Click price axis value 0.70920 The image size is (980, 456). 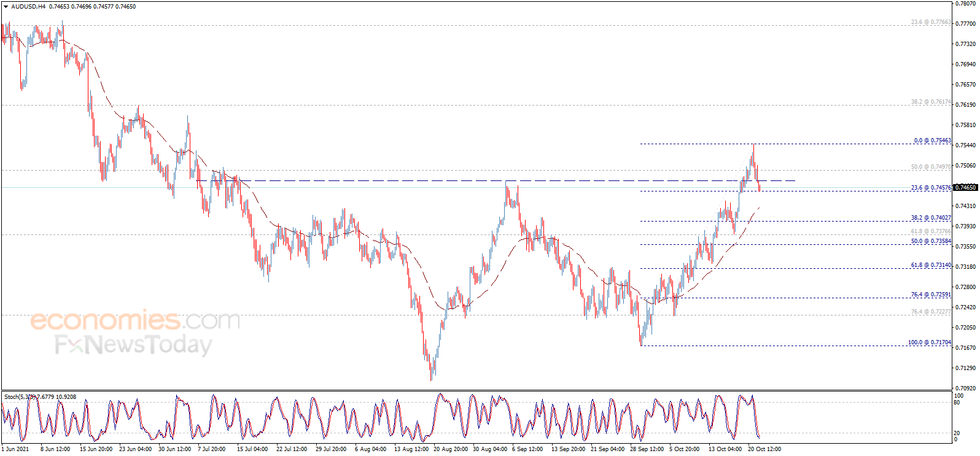(966, 388)
